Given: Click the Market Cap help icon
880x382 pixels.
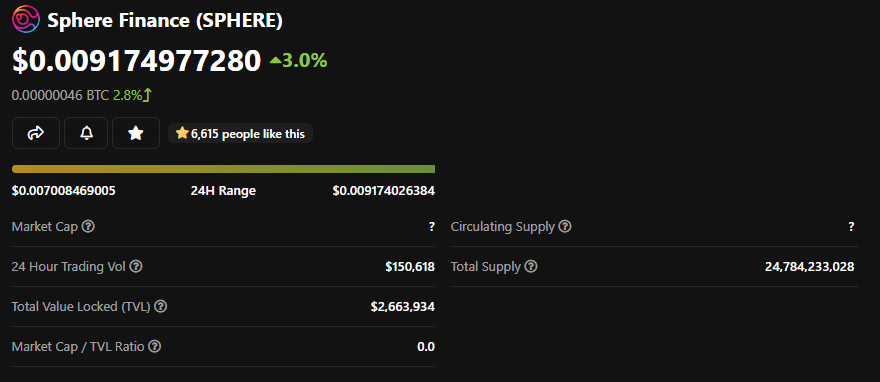Looking at the screenshot, I should pyautogui.click(x=88, y=227).
